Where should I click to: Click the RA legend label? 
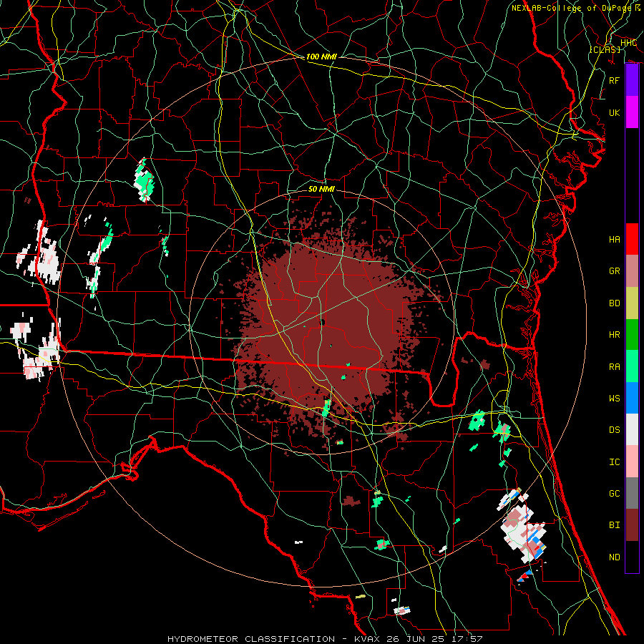[614, 367]
